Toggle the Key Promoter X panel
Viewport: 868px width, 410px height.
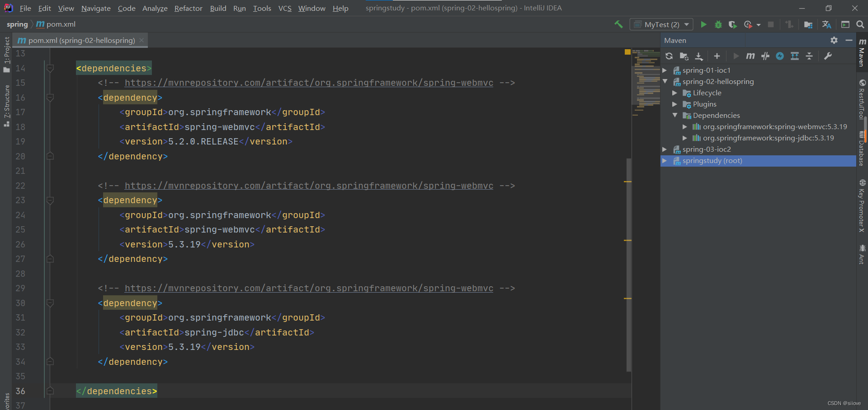coord(862,205)
